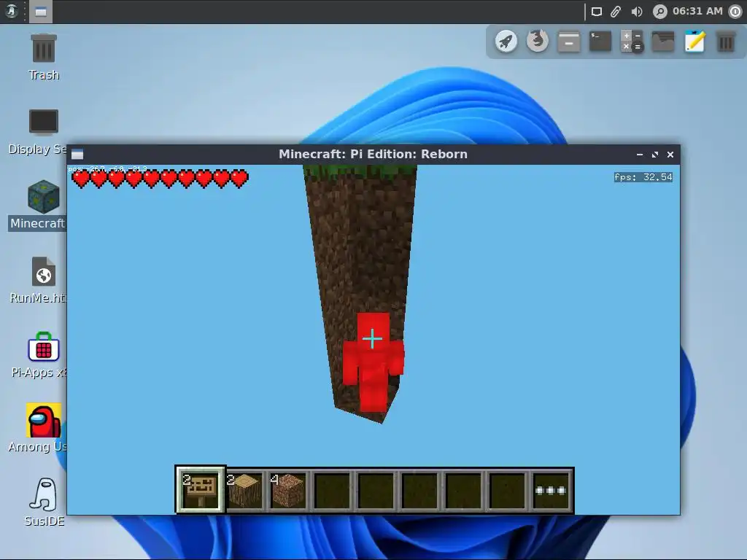Click the Minecraft window menu icon
The image size is (747, 560).
pyautogui.click(x=77, y=155)
